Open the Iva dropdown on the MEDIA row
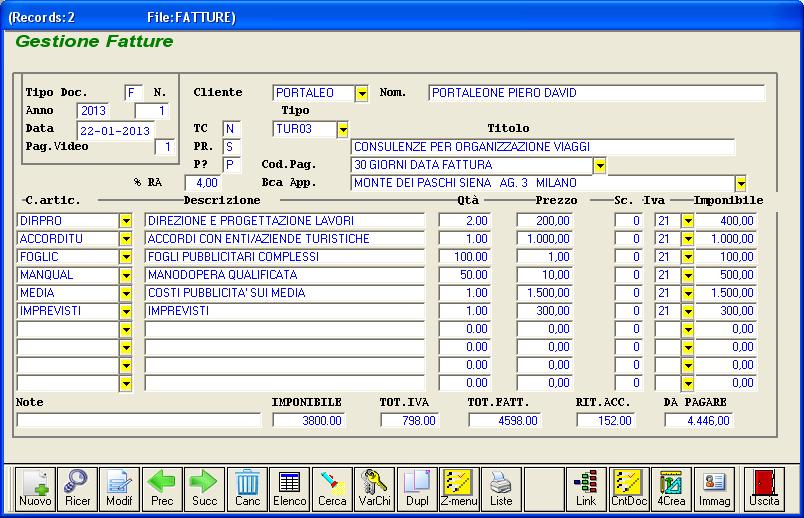The image size is (804, 518). click(688, 293)
